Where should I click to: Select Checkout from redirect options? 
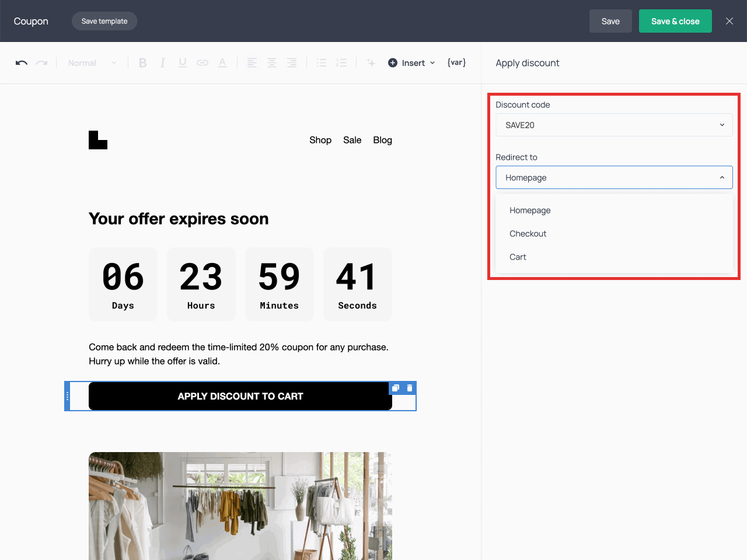[x=528, y=233]
